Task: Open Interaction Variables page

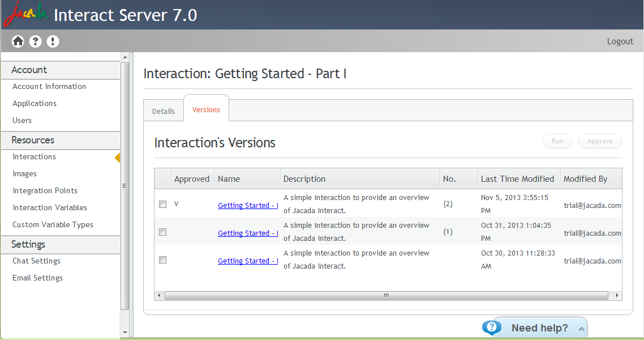Action: click(x=50, y=207)
